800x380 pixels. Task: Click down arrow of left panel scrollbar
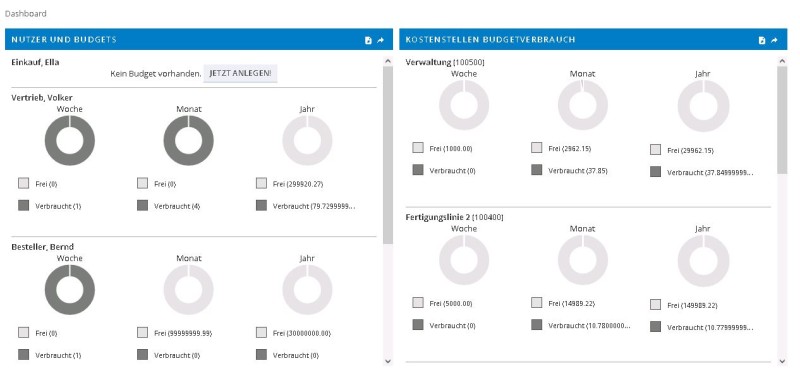tap(388, 361)
